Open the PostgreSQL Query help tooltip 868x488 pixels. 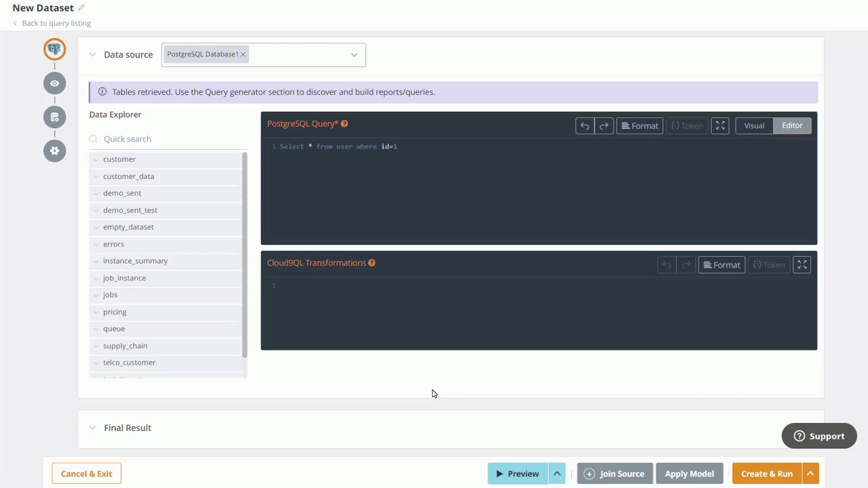click(x=344, y=123)
